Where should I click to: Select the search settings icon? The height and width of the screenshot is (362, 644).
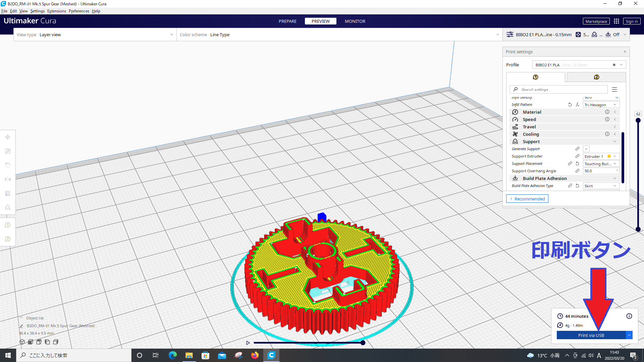tap(515, 89)
